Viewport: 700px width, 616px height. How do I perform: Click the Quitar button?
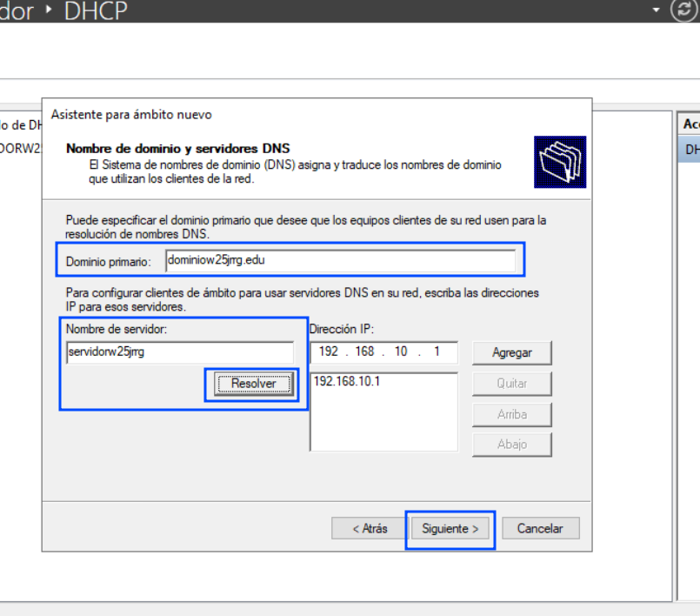coord(512,384)
